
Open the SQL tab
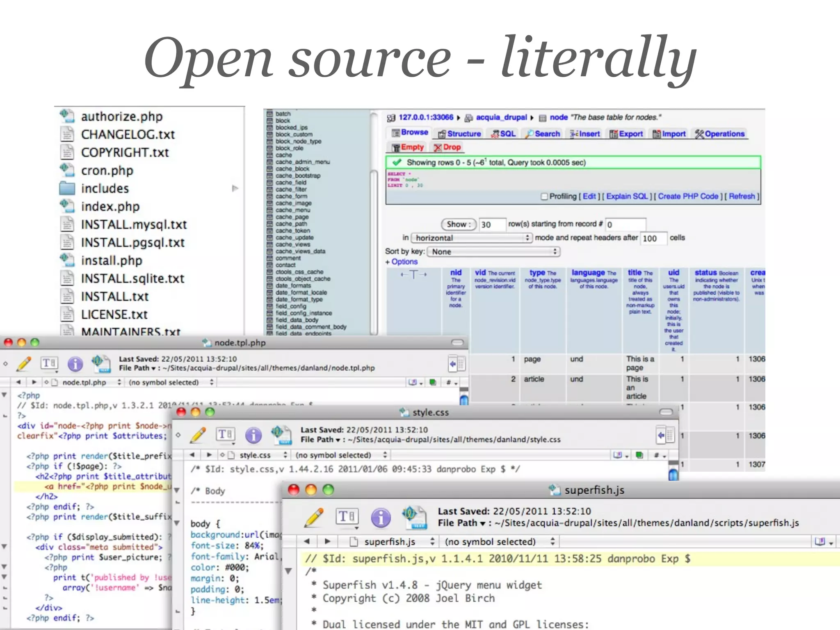pos(503,134)
